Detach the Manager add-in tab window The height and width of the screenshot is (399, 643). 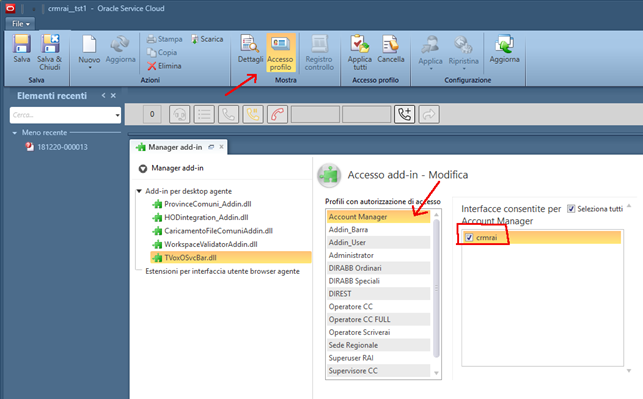pyautogui.click(x=211, y=147)
